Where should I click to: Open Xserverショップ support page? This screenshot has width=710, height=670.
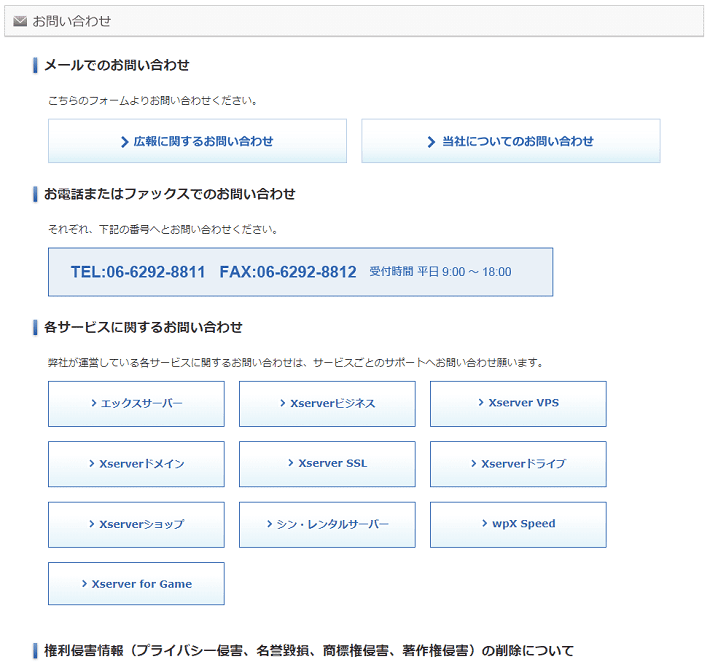tap(136, 525)
